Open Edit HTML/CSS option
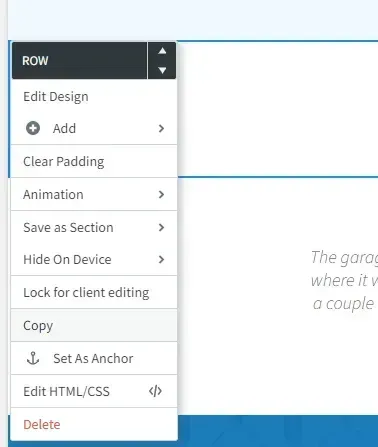378x447 pixels. (x=94, y=391)
